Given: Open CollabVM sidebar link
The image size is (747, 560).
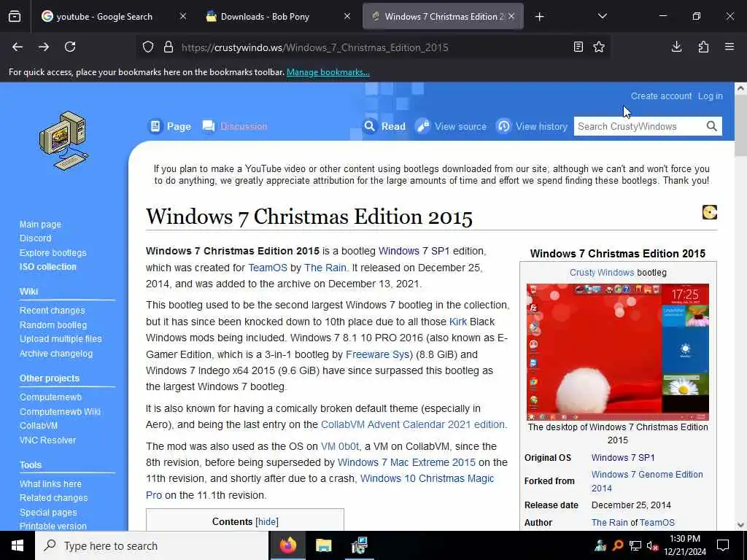Looking at the screenshot, I should pos(39,426).
